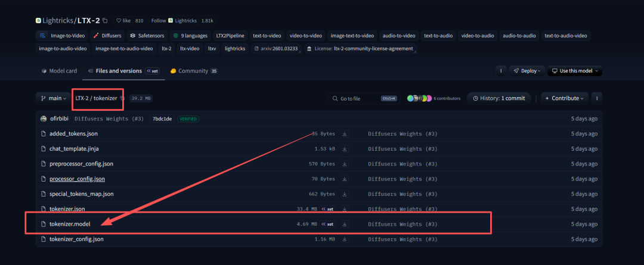Screen dimensions: 644x265
Task: Select the Image-to-Video task tag
Action: click(62, 36)
